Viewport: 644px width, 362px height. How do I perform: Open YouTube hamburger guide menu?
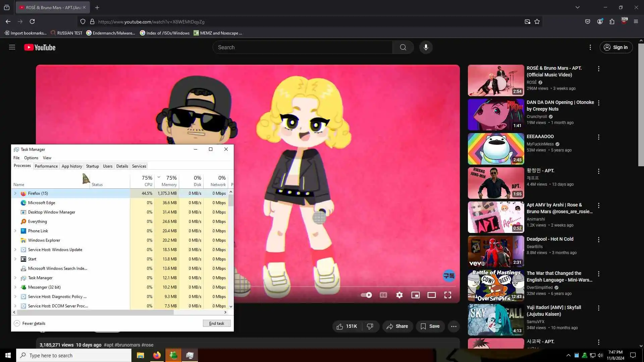[x=12, y=47]
